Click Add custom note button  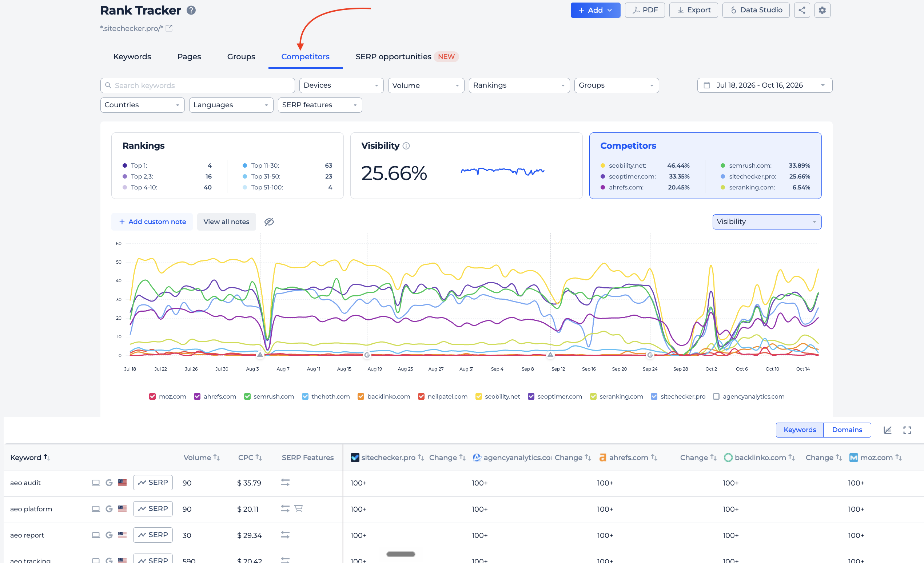click(152, 222)
